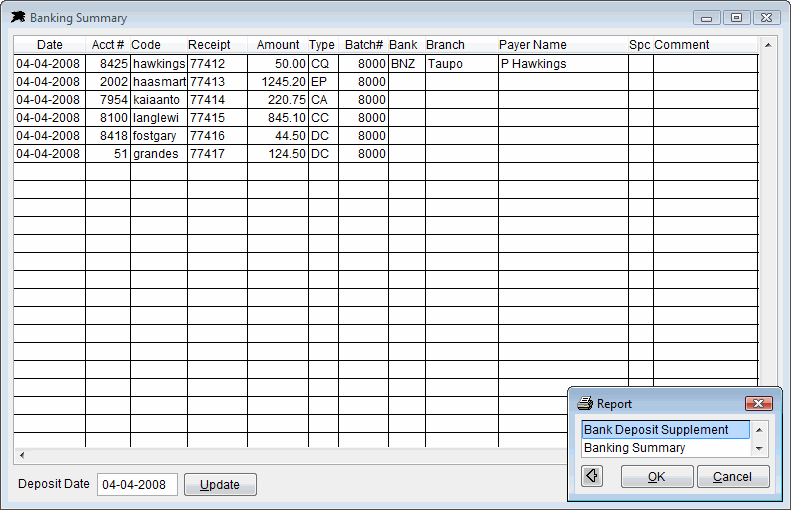Click account number 2002

pos(108,82)
